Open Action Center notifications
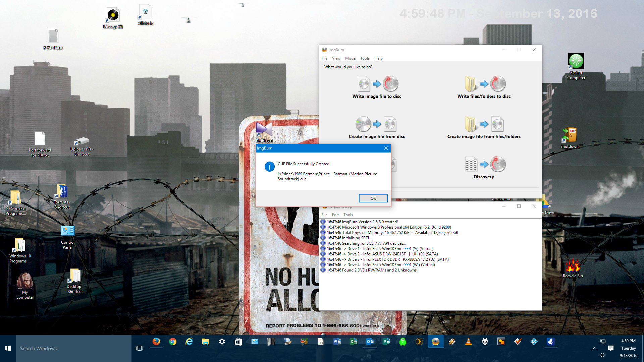The width and height of the screenshot is (644, 362). (x=610, y=348)
